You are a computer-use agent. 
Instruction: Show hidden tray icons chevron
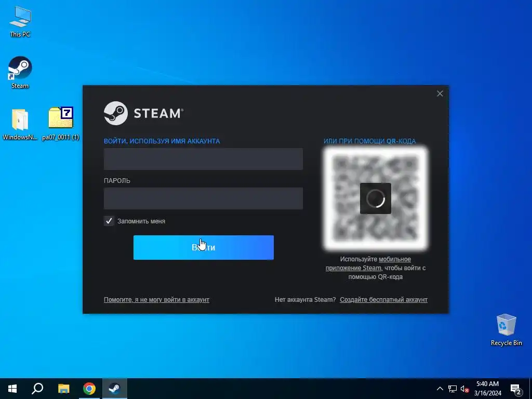pyautogui.click(x=440, y=389)
